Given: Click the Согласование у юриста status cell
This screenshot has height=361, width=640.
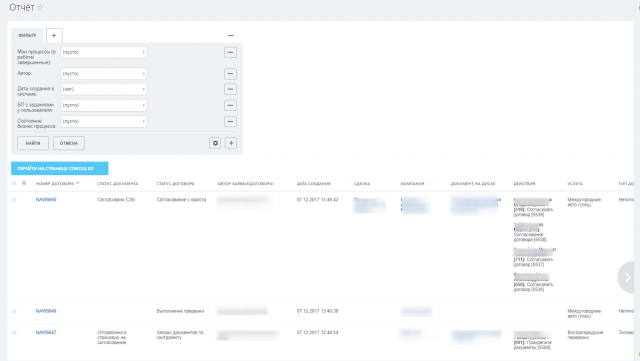Looking at the screenshot, I should pyautogui.click(x=181, y=200).
